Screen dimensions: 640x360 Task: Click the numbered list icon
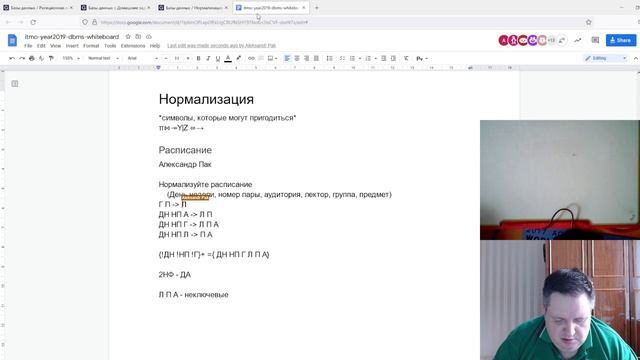click(368, 58)
